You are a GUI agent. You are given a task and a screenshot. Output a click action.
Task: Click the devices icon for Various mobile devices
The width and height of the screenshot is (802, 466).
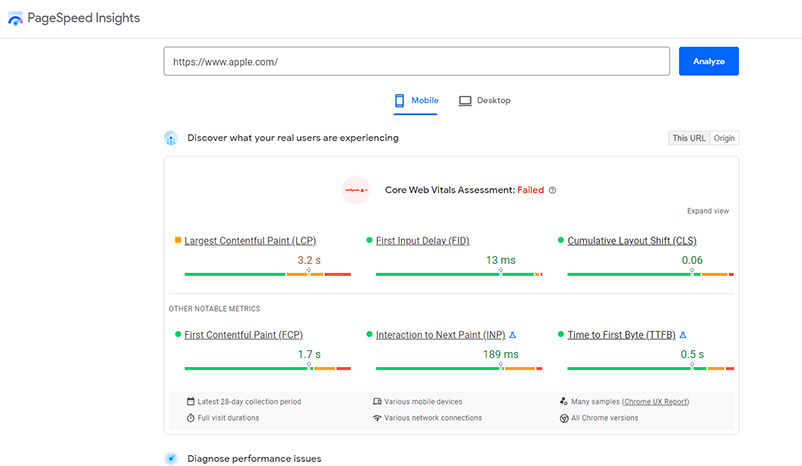tap(377, 402)
